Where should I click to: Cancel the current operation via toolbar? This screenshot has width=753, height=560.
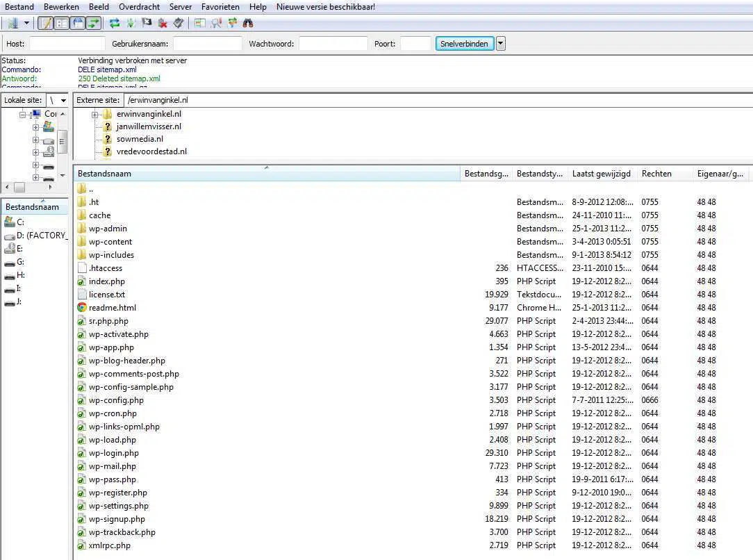[147, 23]
